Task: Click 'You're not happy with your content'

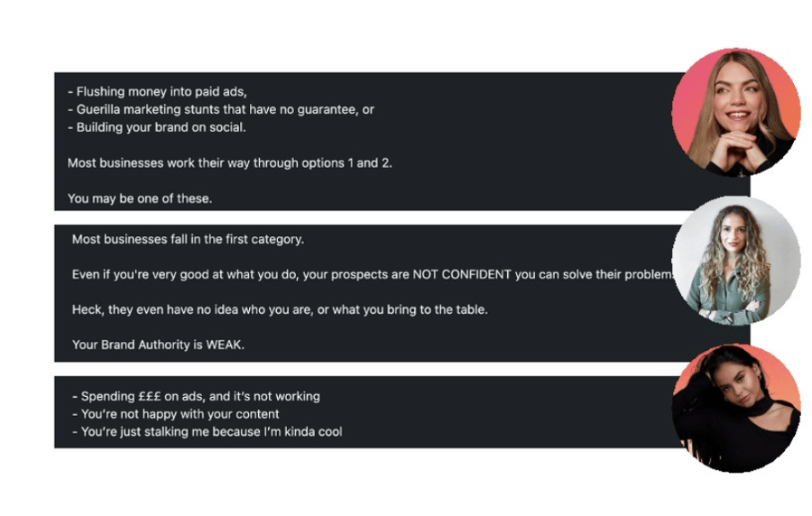Action: click(x=176, y=414)
